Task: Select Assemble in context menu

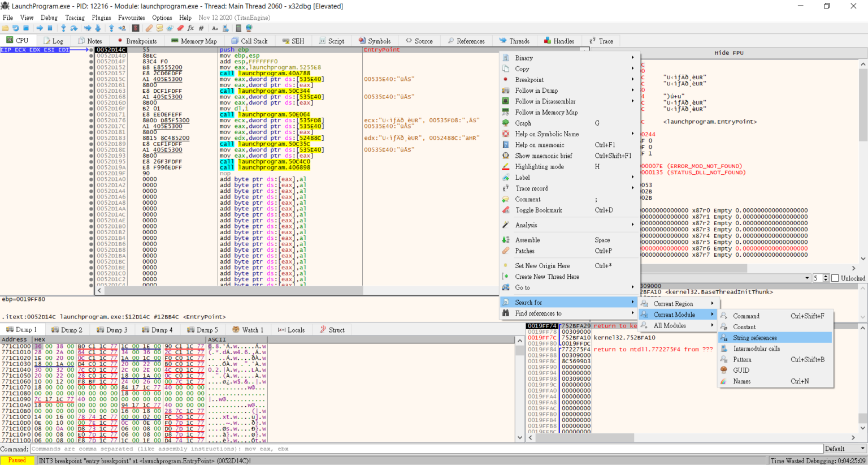Action: click(x=569, y=240)
